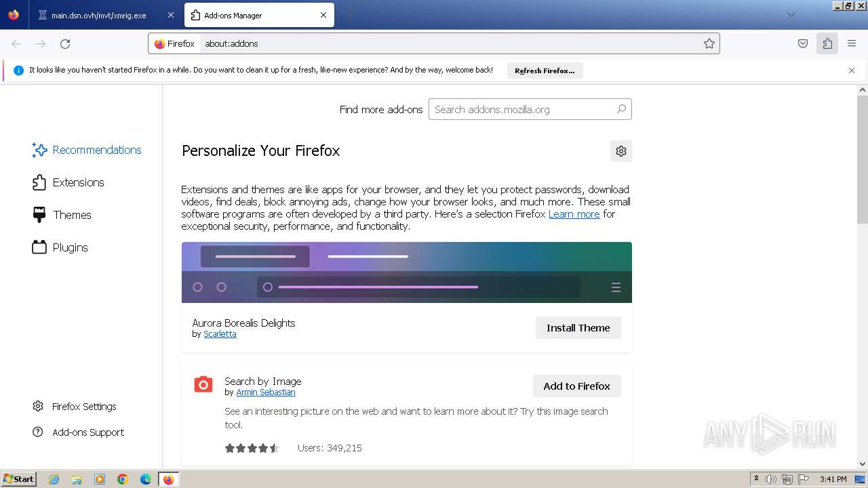Open the Extensions category

click(x=68, y=182)
